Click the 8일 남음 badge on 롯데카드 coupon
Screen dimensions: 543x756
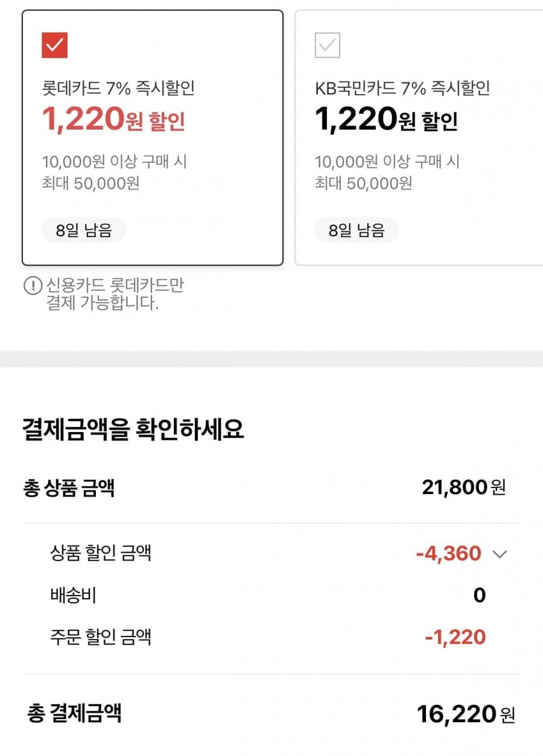pos(84,230)
